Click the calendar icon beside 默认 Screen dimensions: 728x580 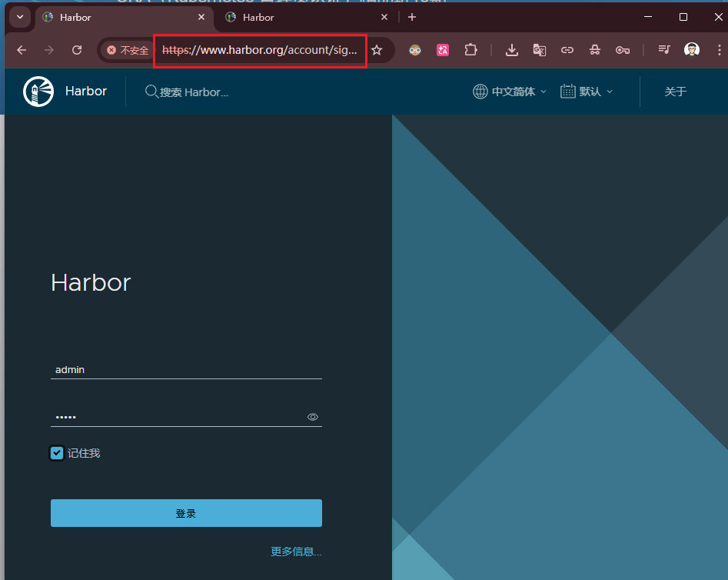pyautogui.click(x=568, y=91)
